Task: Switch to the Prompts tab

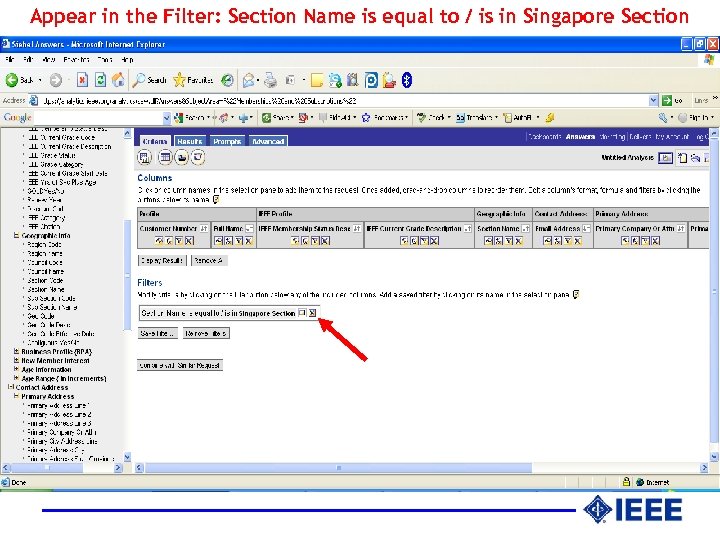Action: click(227, 141)
